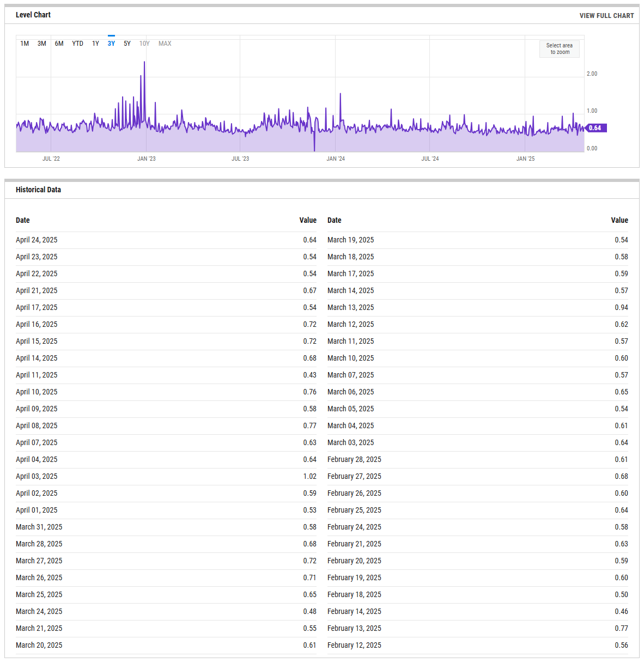Switch chart range to 1Y
This screenshot has width=644, height=663.
pyautogui.click(x=95, y=44)
